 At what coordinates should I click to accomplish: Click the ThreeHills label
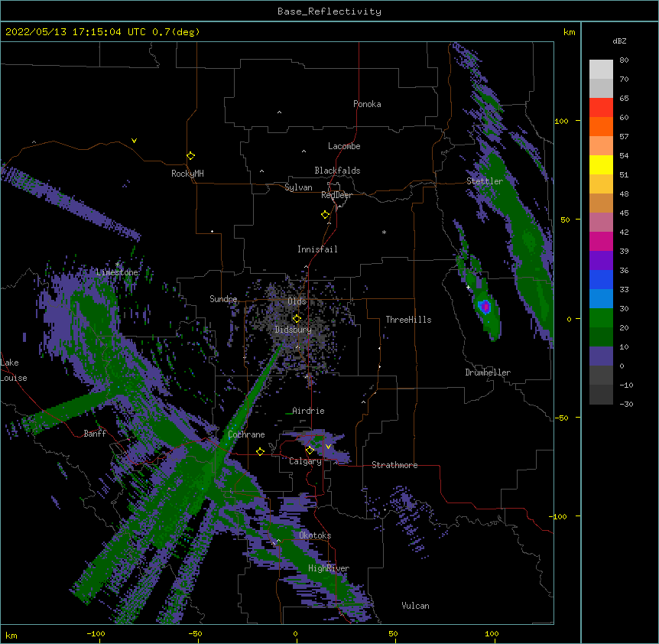[408, 320]
